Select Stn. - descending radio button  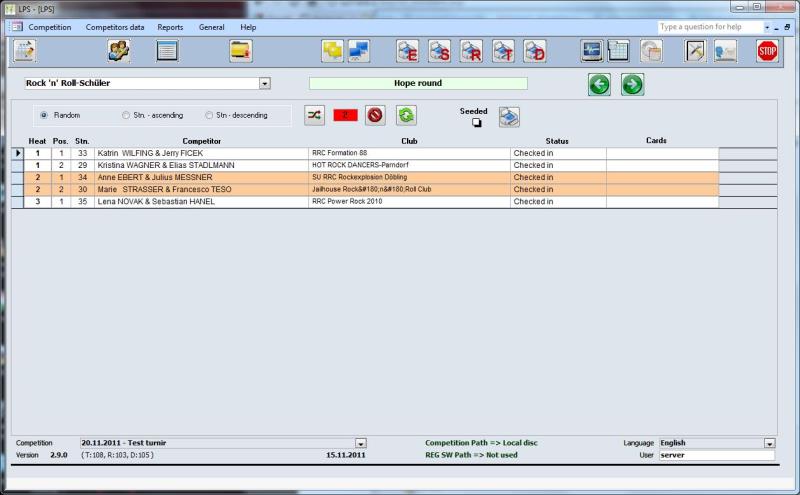tap(209, 115)
